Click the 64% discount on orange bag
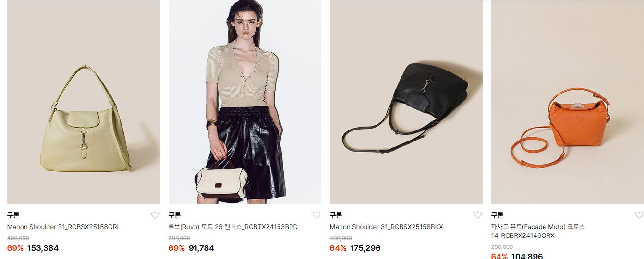The image size is (644, 259). click(x=499, y=256)
